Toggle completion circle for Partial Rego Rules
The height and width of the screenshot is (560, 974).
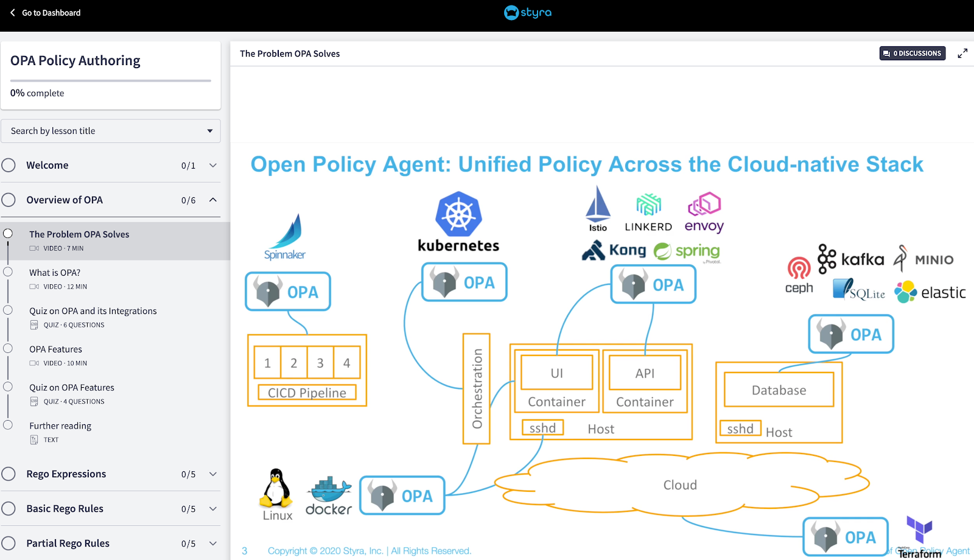9,544
